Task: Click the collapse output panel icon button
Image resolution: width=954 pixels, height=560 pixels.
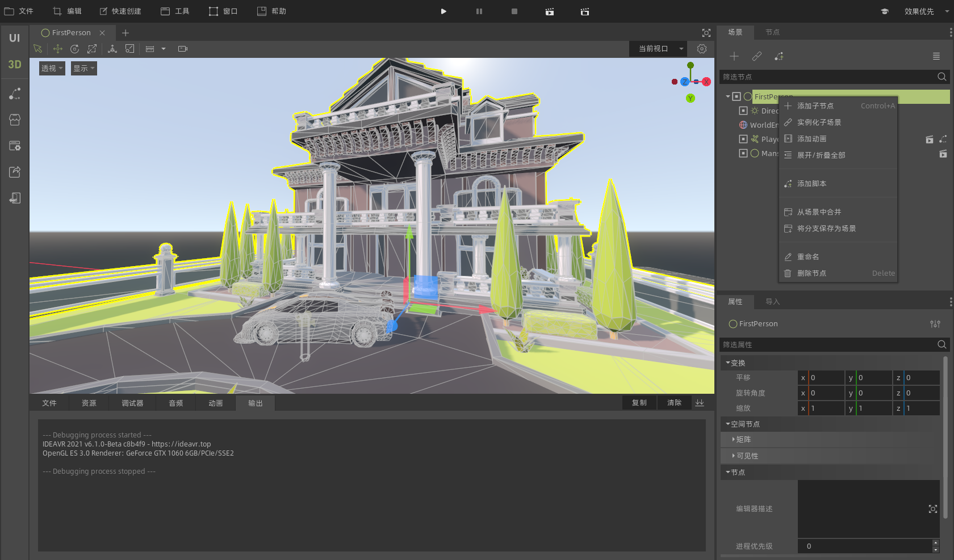Action: tap(700, 403)
